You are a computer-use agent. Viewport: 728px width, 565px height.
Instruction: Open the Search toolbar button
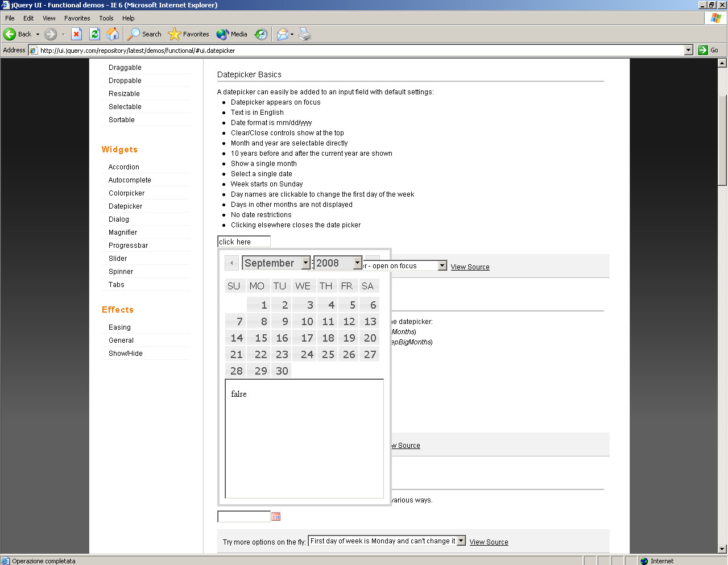[x=144, y=34]
